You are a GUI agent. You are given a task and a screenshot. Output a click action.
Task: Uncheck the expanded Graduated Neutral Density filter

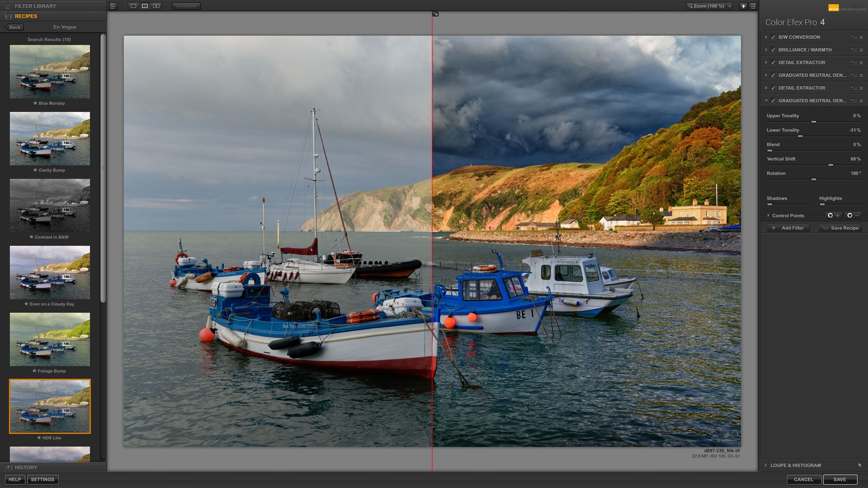pyautogui.click(x=773, y=101)
